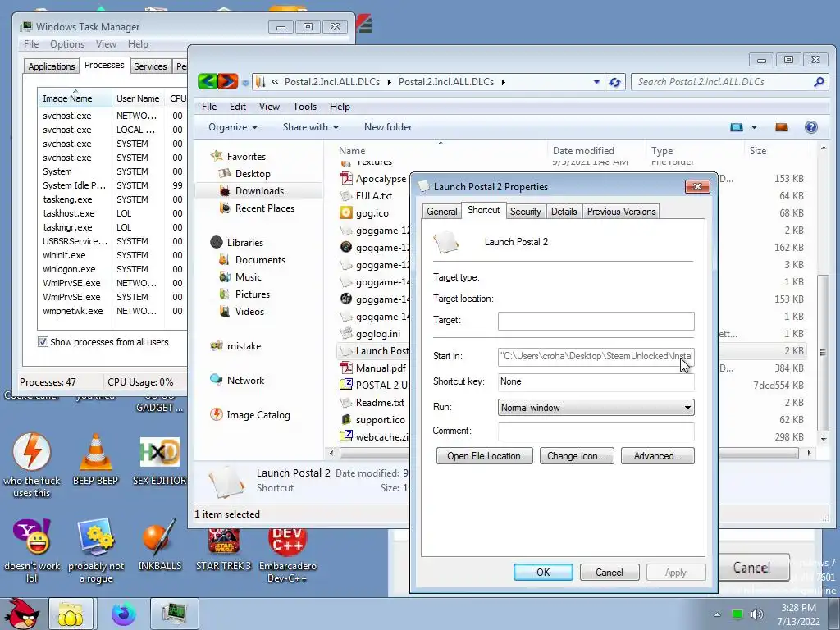Image resolution: width=840 pixels, height=630 pixels.
Task: Click the green Back arrow in Explorer
Action: 208,81
